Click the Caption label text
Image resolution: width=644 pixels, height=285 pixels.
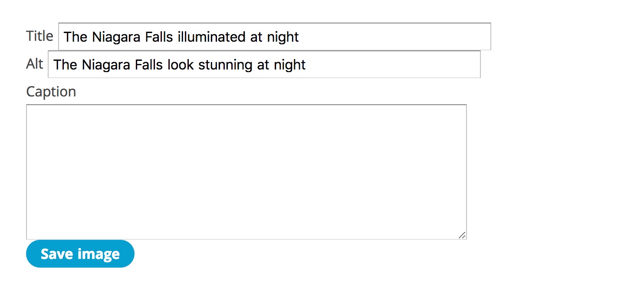pos(51,92)
